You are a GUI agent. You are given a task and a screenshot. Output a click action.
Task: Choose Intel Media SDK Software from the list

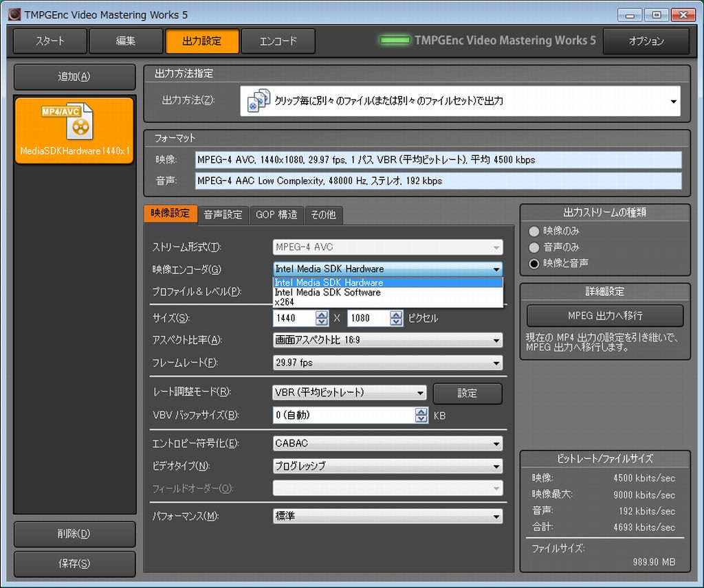pyautogui.click(x=388, y=293)
